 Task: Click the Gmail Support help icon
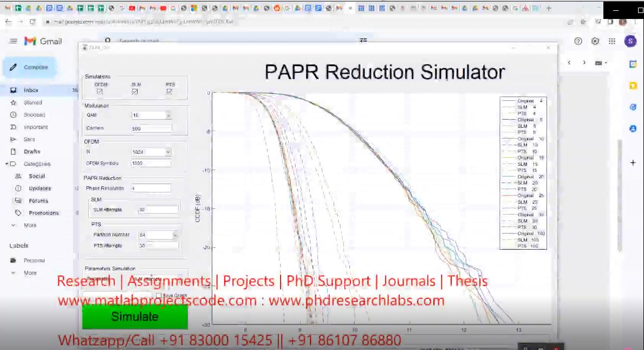click(578, 41)
